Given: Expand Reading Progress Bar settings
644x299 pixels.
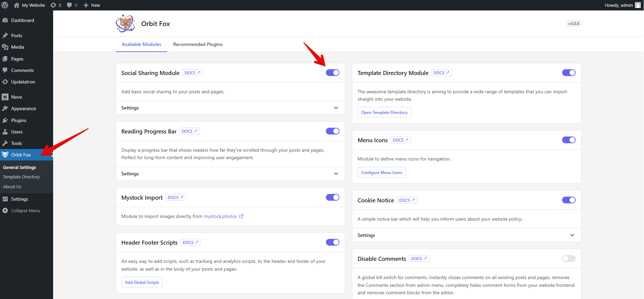Looking at the screenshot, I should pos(336,174).
